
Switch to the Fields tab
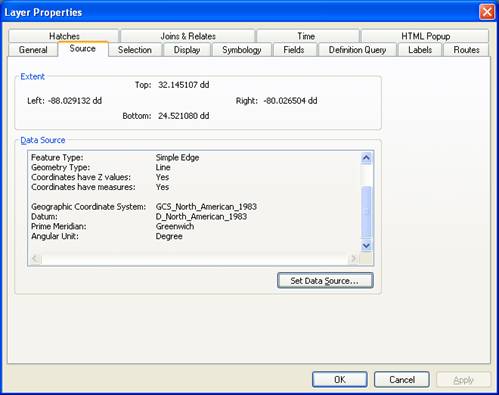pyautogui.click(x=294, y=50)
